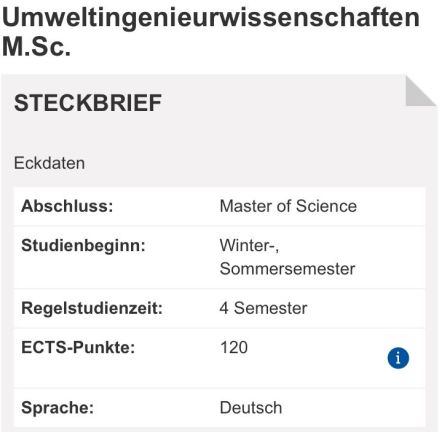Click the Sommersemester text
The width and height of the screenshot is (444, 432).
[x=287, y=269]
